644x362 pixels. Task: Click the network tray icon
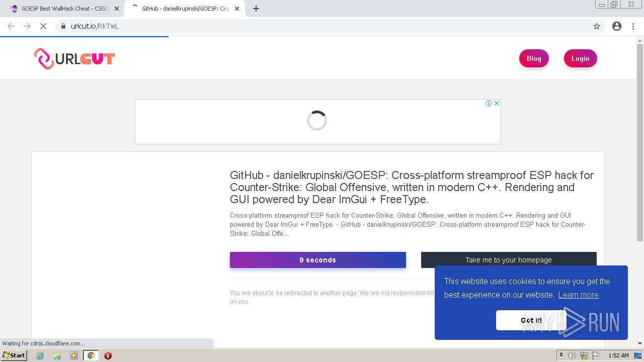click(x=584, y=355)
